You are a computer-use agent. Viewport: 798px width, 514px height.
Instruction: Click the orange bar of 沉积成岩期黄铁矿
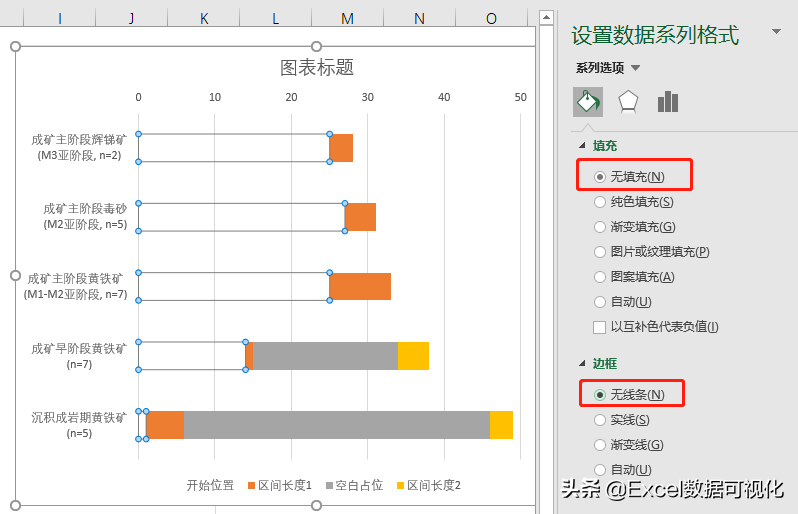coord(165,425)
